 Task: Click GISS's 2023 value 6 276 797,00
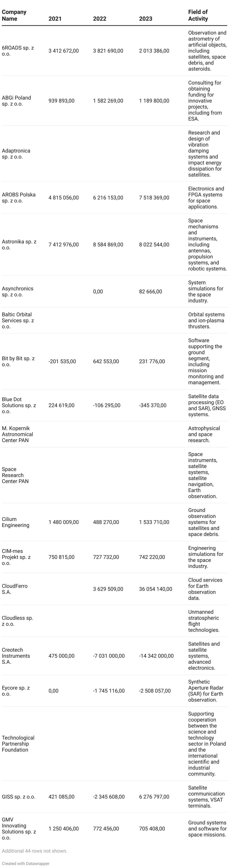click(154, 797)
